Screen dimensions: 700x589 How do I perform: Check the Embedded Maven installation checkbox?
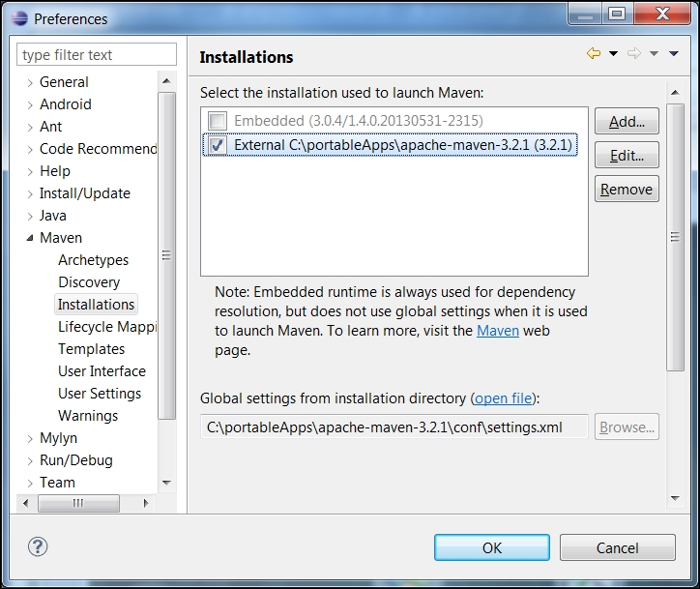[218, 121]
